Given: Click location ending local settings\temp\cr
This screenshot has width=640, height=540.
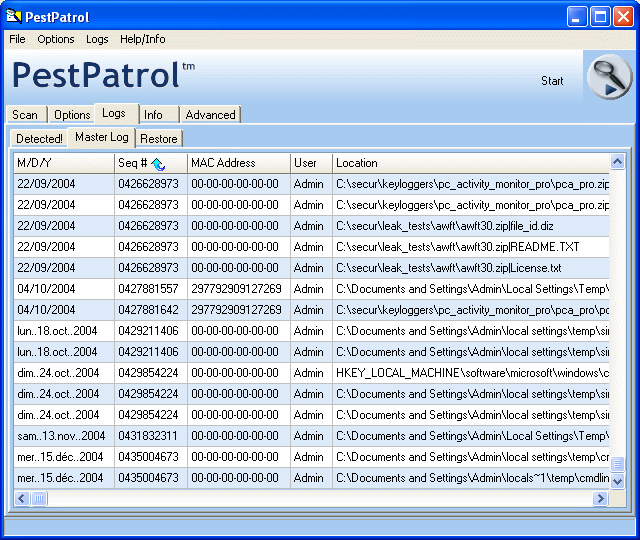Looking at the screenshot, I should pos(472,457).
